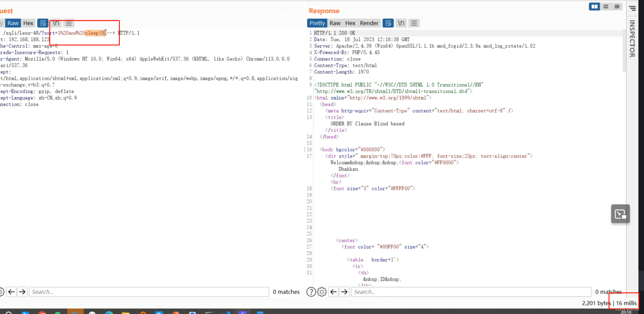
Task: Go to next match in Request search
Action: click(x=22, y=292)
